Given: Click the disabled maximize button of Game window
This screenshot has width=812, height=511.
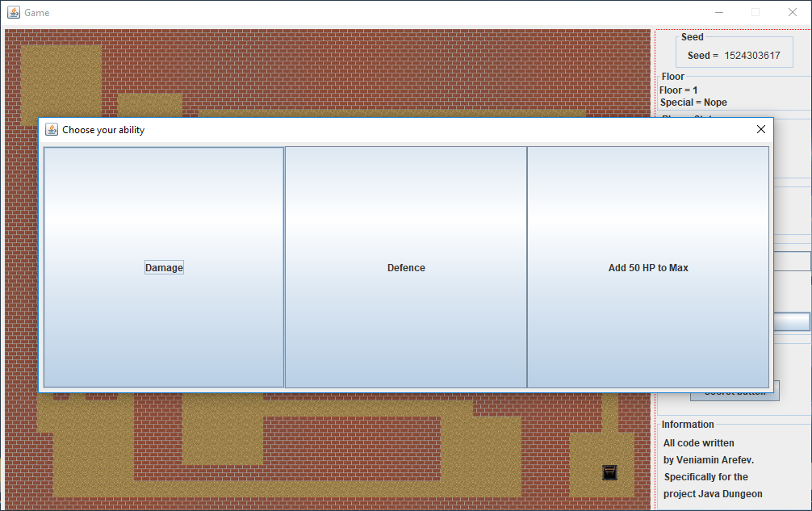Looking at the screenshot, I should (755, 12).
